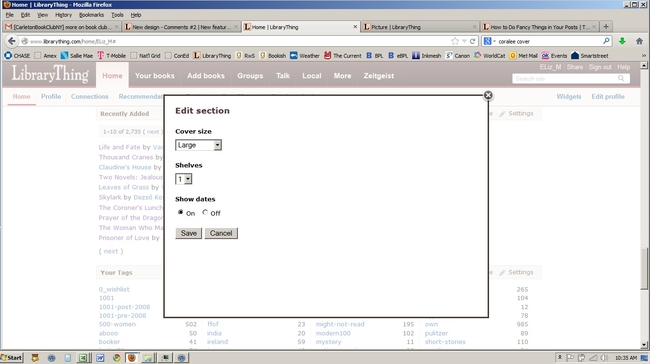
Task: Switch to How to Do Fancy Things tab
Action: coord(539,27)
